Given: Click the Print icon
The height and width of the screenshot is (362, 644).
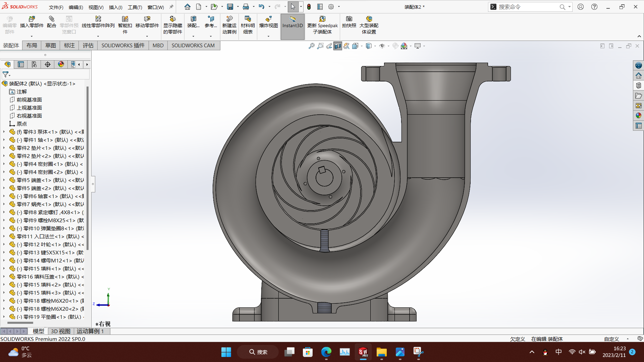Looking at the screenshot, I should 246,7.
